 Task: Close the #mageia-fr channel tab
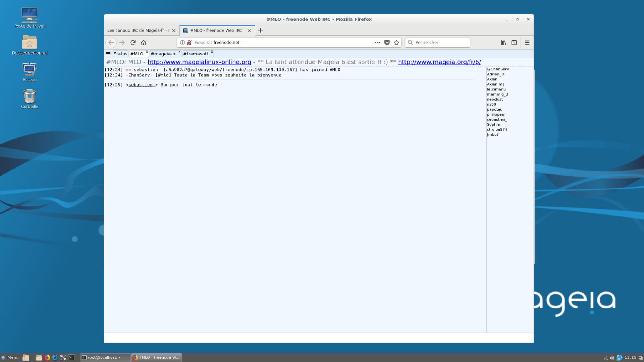tap(179, 52)
